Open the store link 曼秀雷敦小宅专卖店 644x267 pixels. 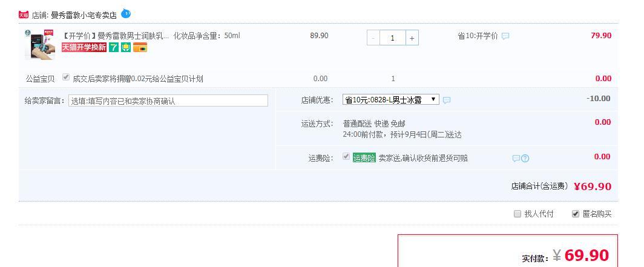(x=84, y=16)
